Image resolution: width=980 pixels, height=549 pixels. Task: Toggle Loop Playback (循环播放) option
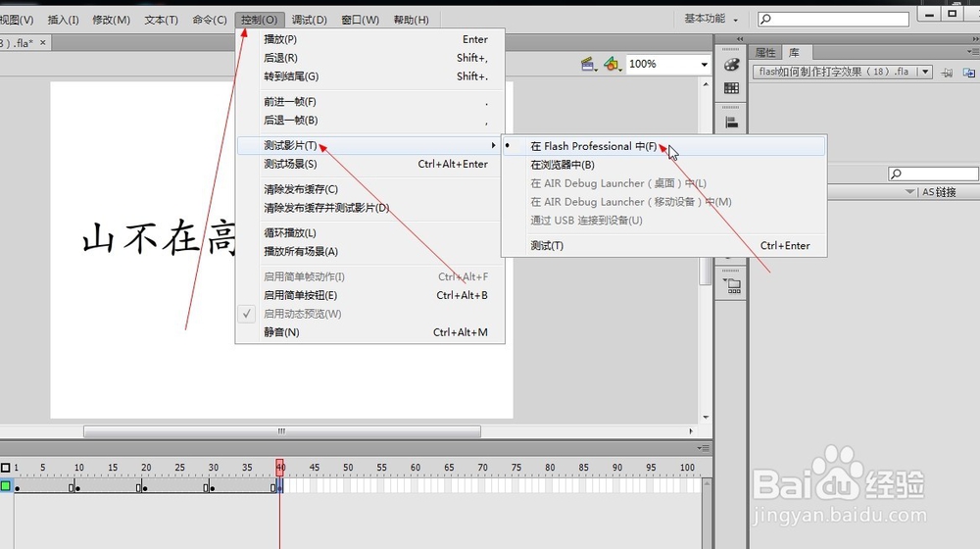370,232
